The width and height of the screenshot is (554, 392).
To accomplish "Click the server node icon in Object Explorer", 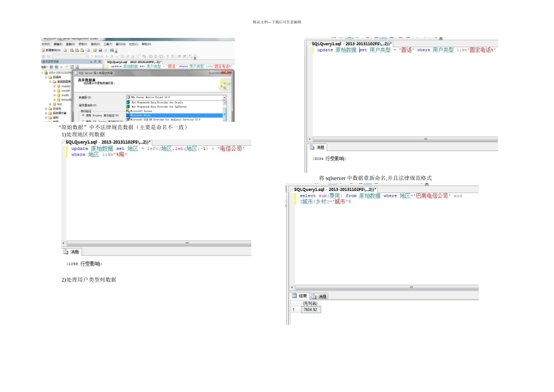I will point(45,72).
